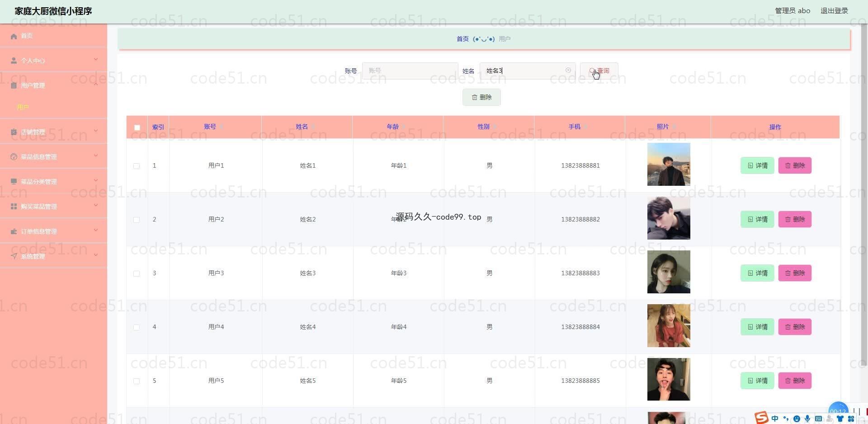Click the home icon beside 首页 in the sidebar
Image resolution: width=868 pixels, height=424 pixels.
coord(14,36)
